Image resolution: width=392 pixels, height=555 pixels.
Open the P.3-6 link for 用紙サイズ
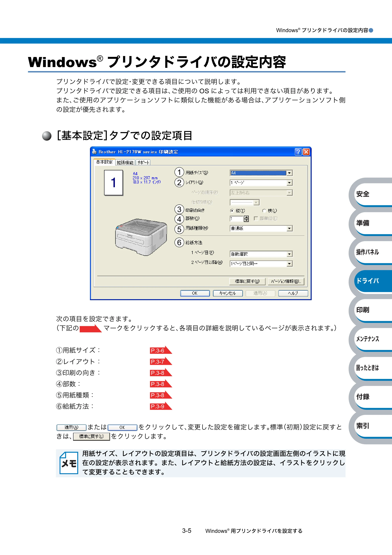tap(161, 350)
